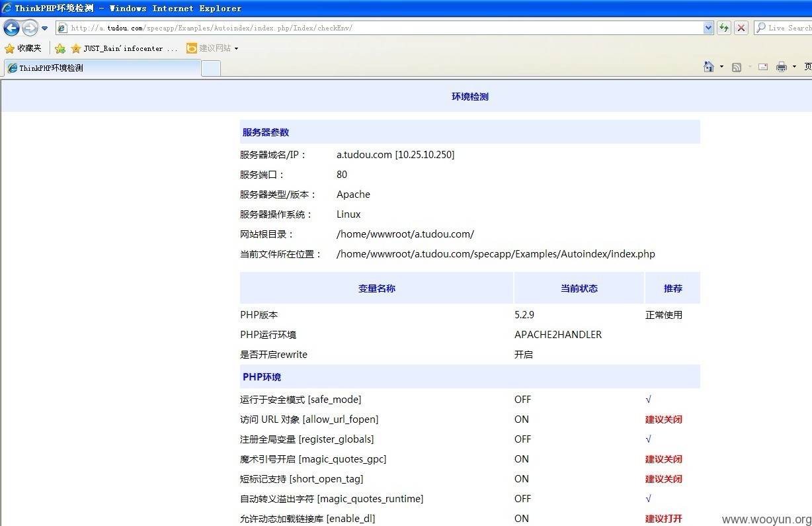Screen dimensions: 812x526
Task: Select the ThinkPHP环境检测 tab
Action: click(x=102, y=68)
